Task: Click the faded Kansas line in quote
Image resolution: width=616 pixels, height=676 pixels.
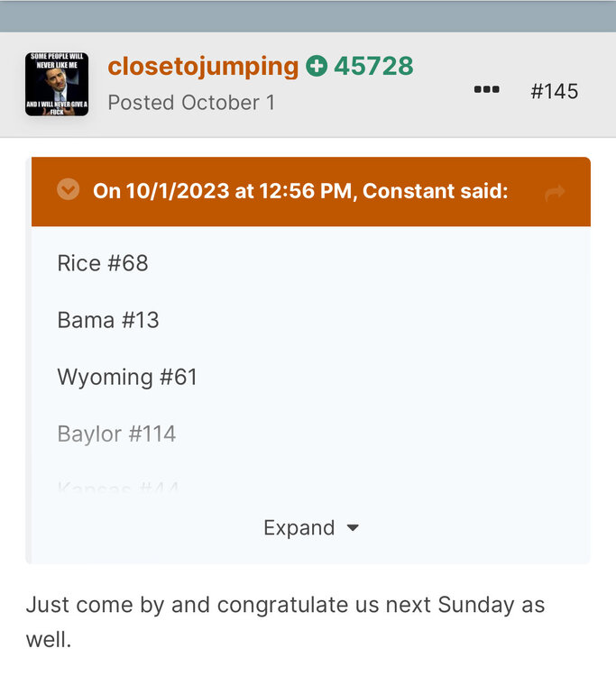Action: click(x=117, y=489)
